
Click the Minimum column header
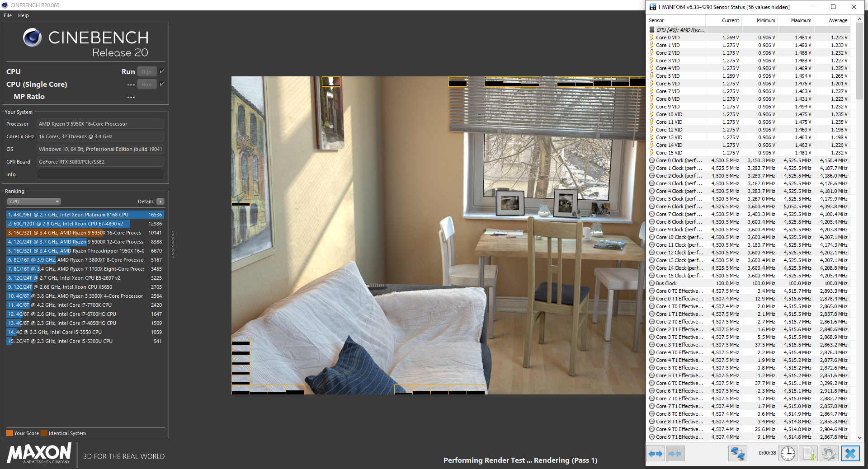coord(759,20)
